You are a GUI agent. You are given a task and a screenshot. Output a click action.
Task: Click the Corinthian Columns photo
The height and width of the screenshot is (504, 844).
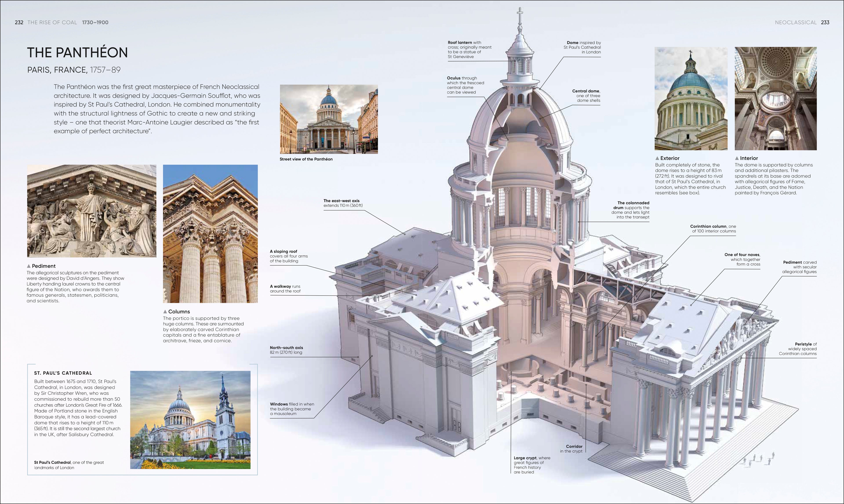pos(211,234)
